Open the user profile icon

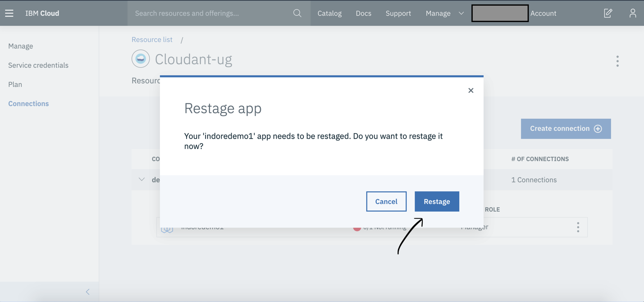pos(633,13)
